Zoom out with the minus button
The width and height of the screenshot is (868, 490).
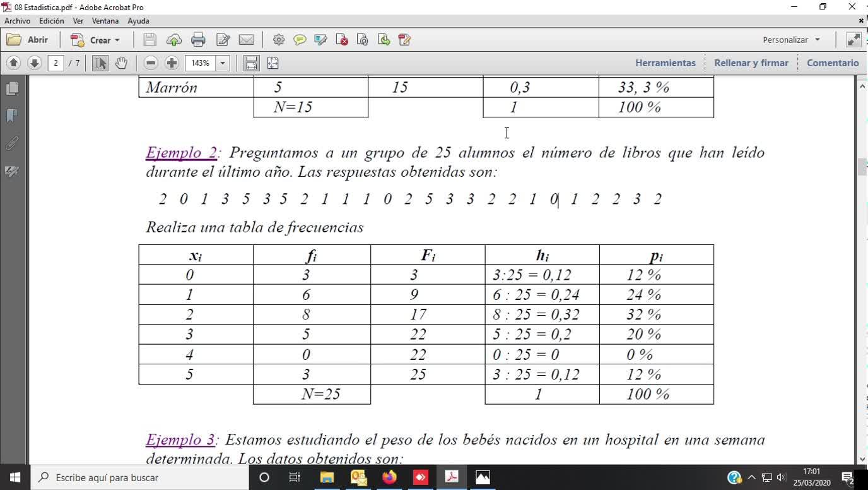click(x=151, y=63)
